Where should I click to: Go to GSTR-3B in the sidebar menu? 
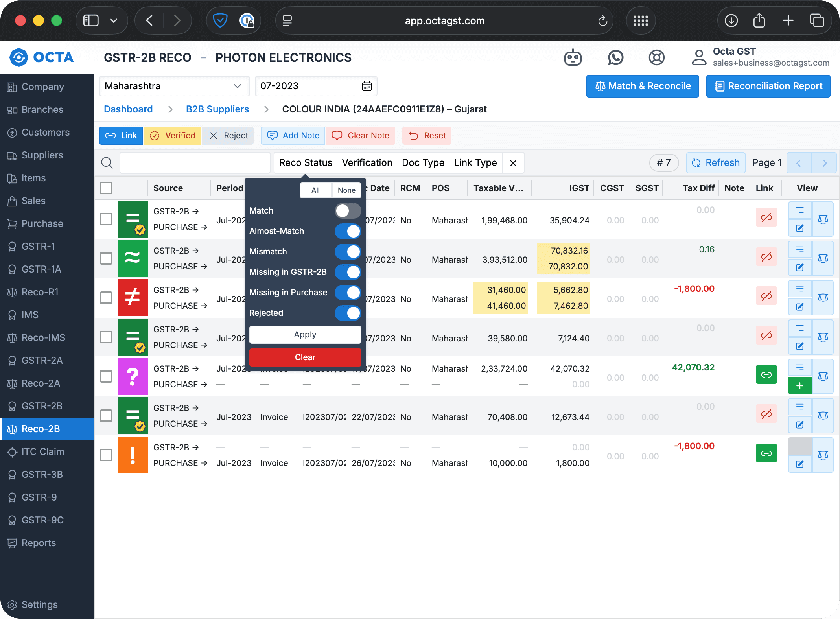tap(42, 475)
